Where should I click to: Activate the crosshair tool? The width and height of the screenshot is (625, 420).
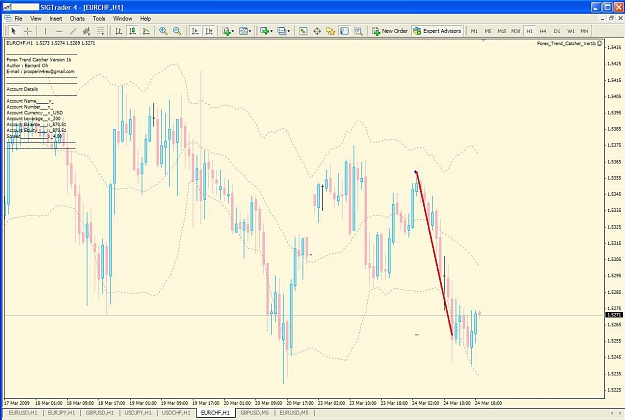tap(28, 31)
